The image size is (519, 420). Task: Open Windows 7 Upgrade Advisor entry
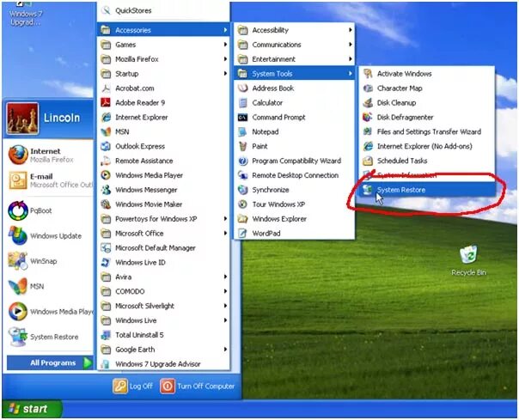click(164, 363)
